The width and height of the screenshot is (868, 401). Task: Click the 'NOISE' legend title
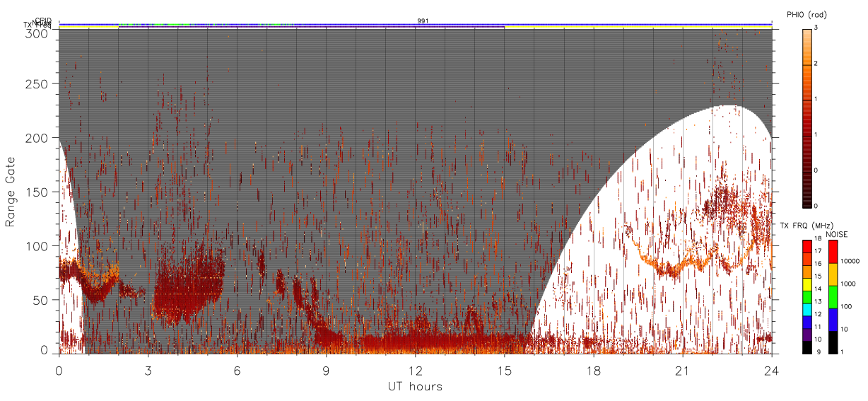point(837,233)
